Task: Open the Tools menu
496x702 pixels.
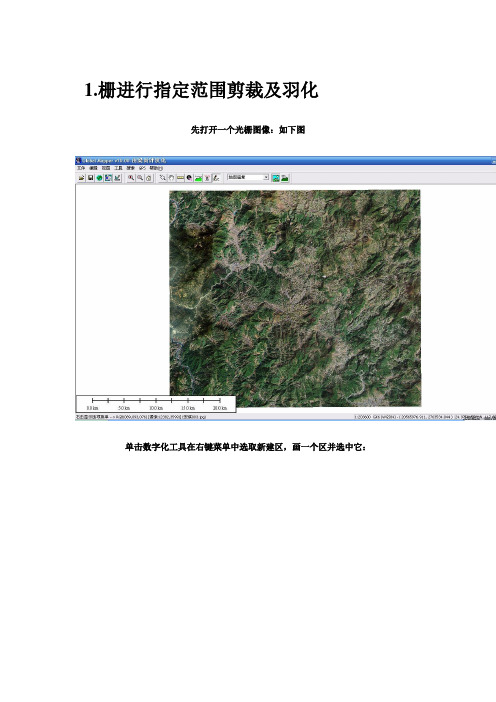Action: point(118,168)
